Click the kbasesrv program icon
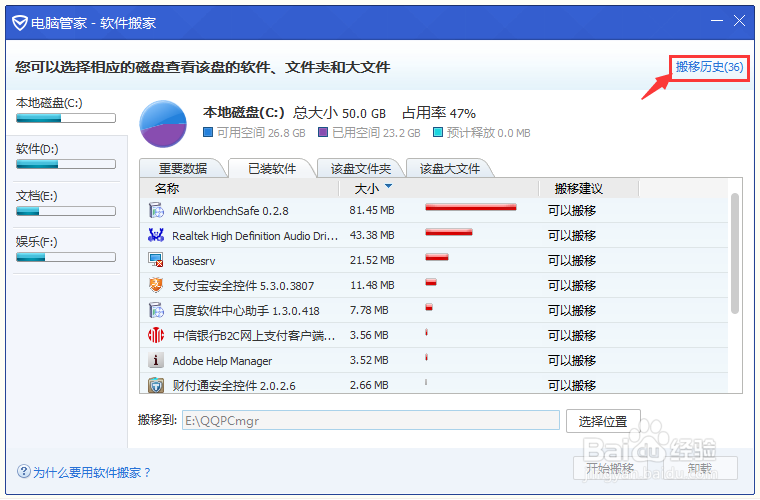 pyautogui.click(x=156, y=260)
